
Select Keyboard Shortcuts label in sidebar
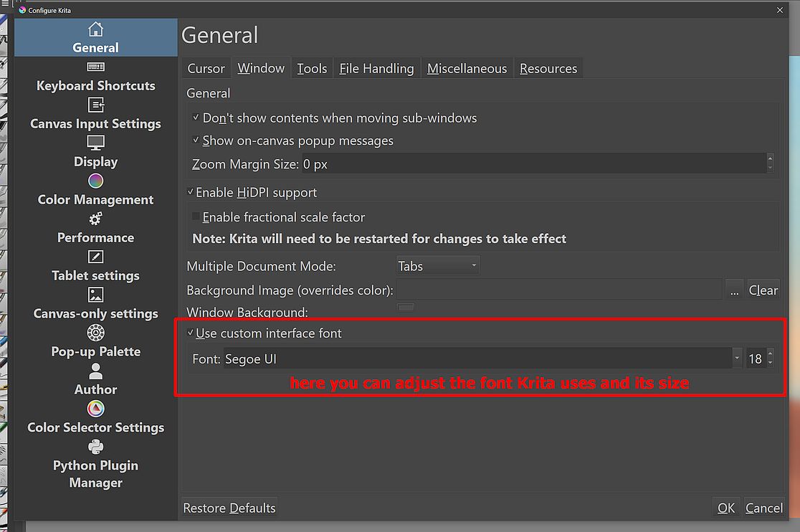click(95, 86)
